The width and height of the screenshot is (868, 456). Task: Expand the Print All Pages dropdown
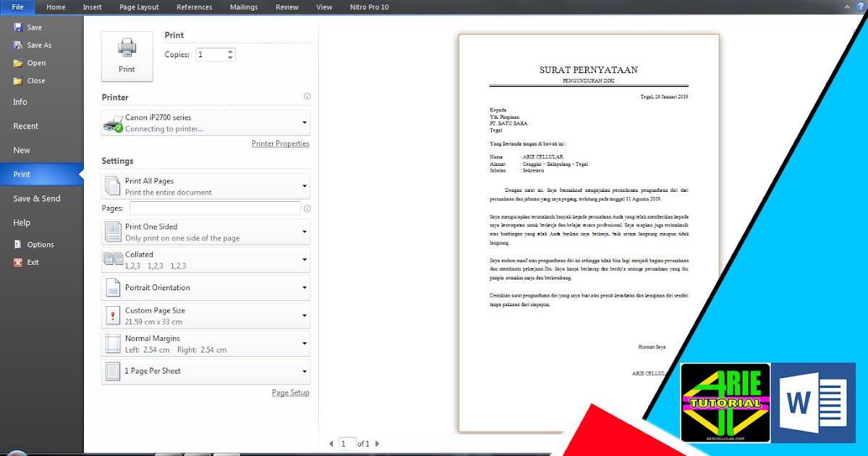[x=305, y=186]
